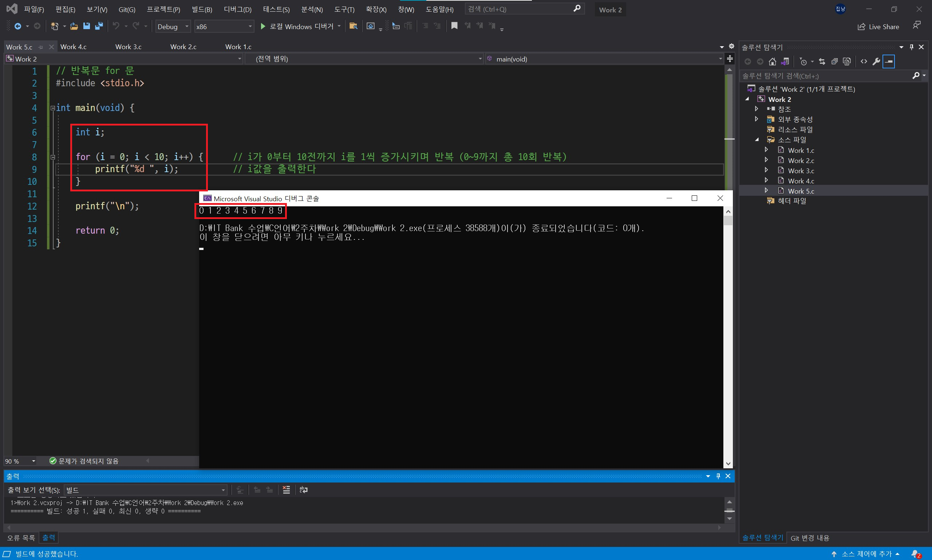Click the Open File folder icon
932x560 pixels.
[74, 26]
